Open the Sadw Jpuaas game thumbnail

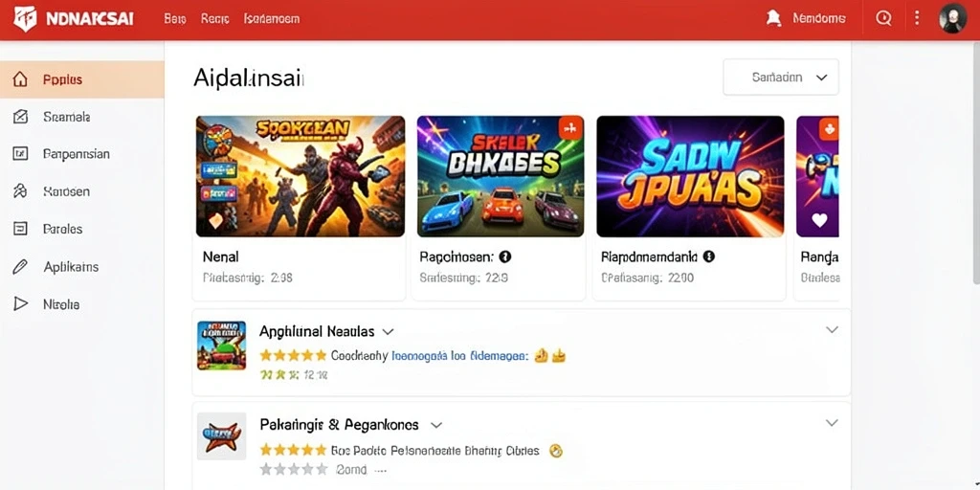click(690, 176)
